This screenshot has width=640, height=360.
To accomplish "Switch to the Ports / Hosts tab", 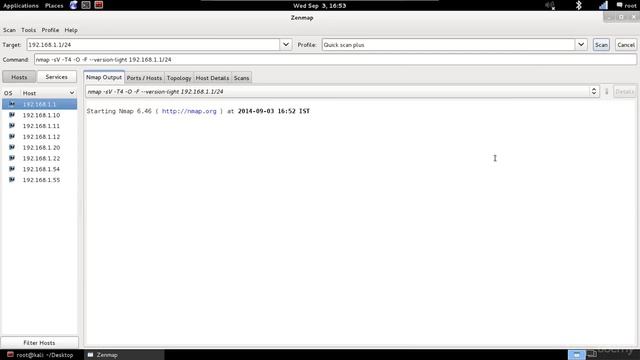I will click(x=144, y=78).
